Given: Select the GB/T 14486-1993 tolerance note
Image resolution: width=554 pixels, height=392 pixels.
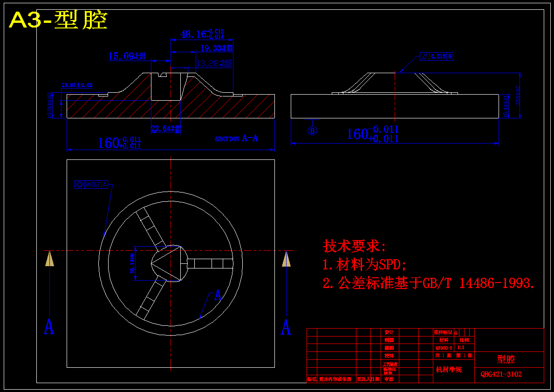Looking at the screenshot, I should click(428, 283).
